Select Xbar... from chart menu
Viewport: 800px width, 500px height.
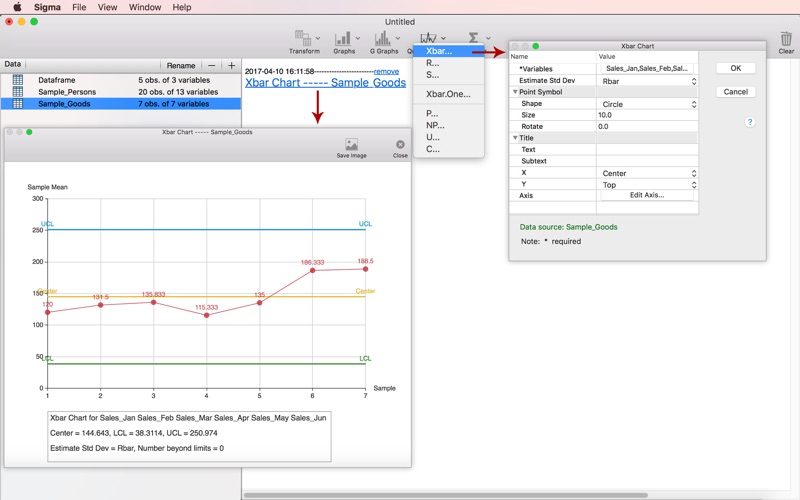448,51
